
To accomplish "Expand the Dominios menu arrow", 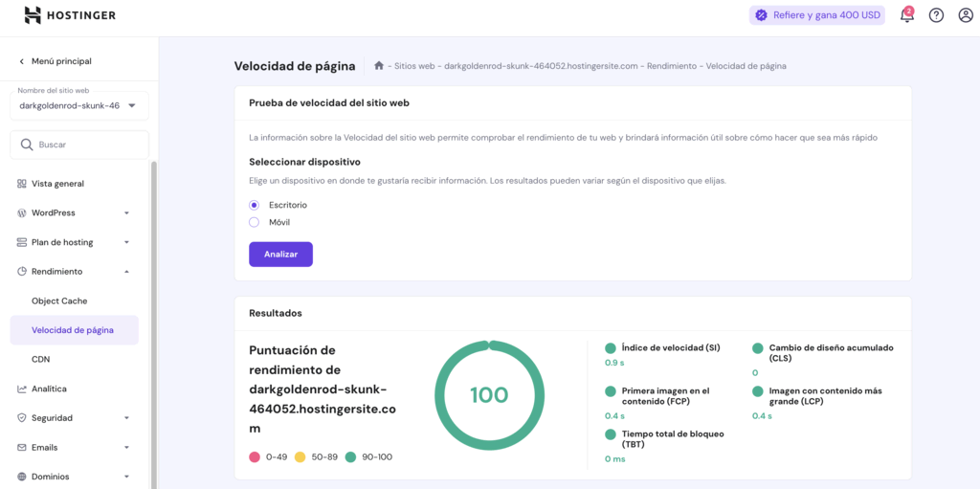I will pyautogui.click(x=127, y=477).
